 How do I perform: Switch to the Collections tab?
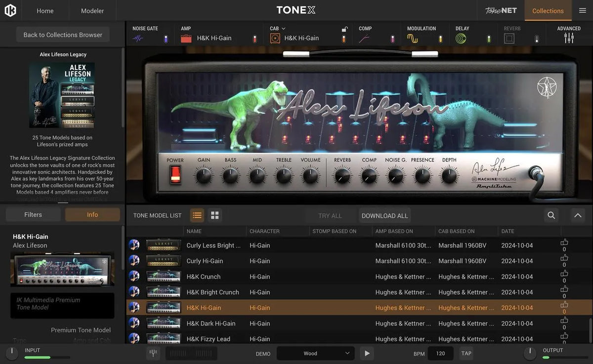point(548,10)
